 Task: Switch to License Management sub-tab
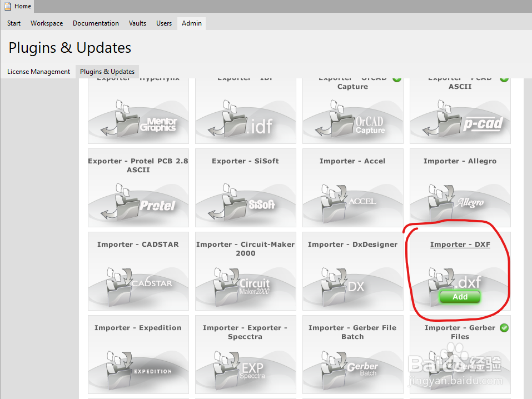pyautogui.click(x=39, y=72)
